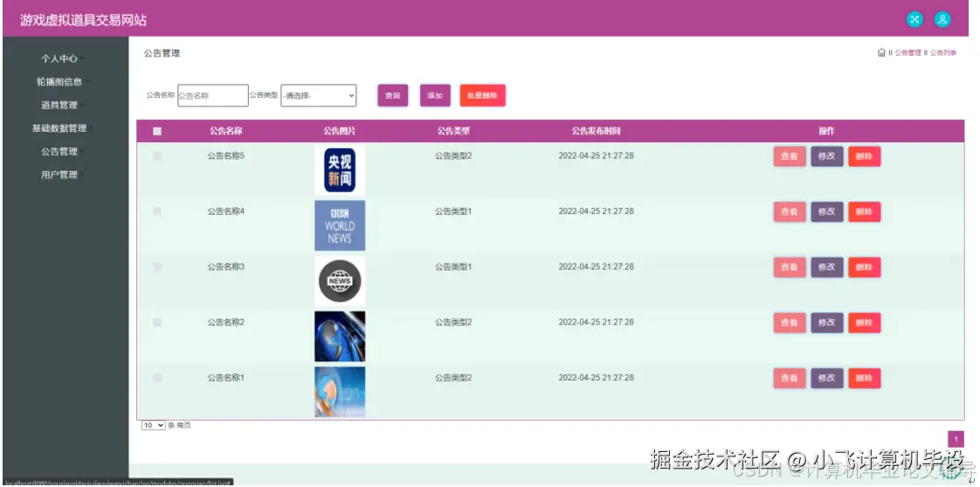
Task: Open the thumbnail image of 公告名称1
Action: pos(340,392)
